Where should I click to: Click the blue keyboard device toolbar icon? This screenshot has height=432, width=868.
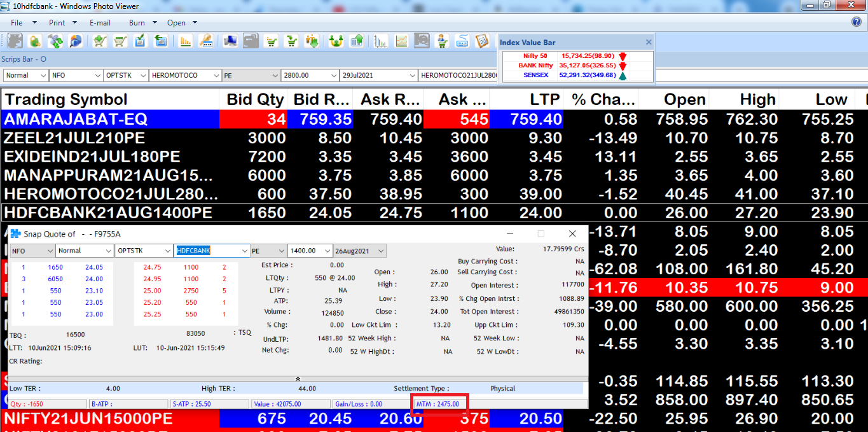coord(462,41)
